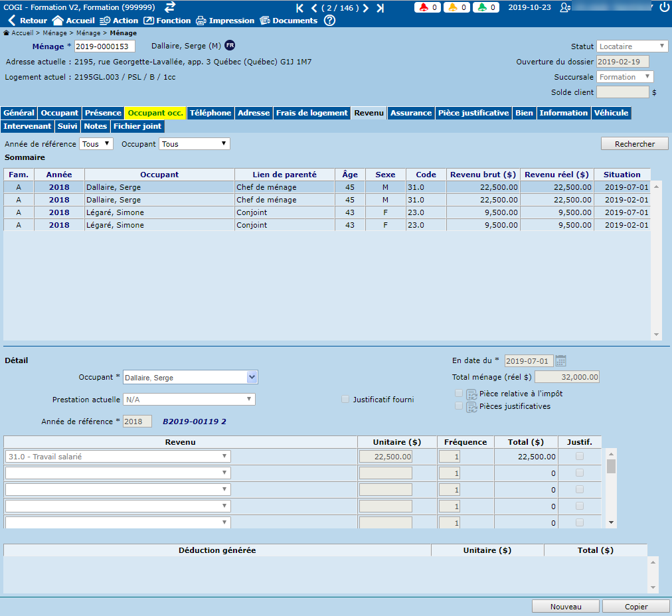Click the red alert bell icon
This screenshot has height=616, width=672.
pos(423,8)
